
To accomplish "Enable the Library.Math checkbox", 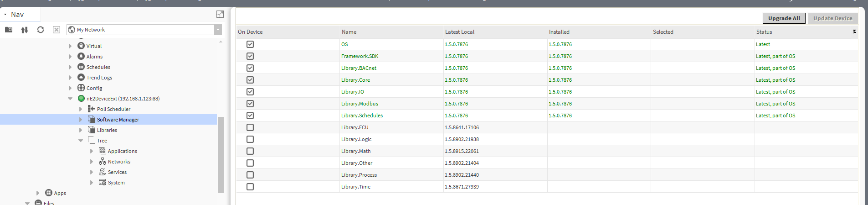I will [250, 151].
